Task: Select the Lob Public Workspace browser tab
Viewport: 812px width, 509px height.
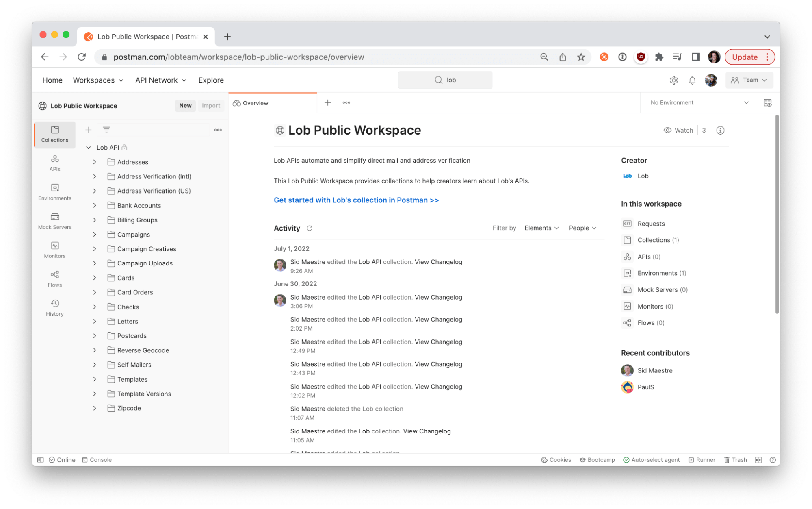Action: [x=146, y=37]
